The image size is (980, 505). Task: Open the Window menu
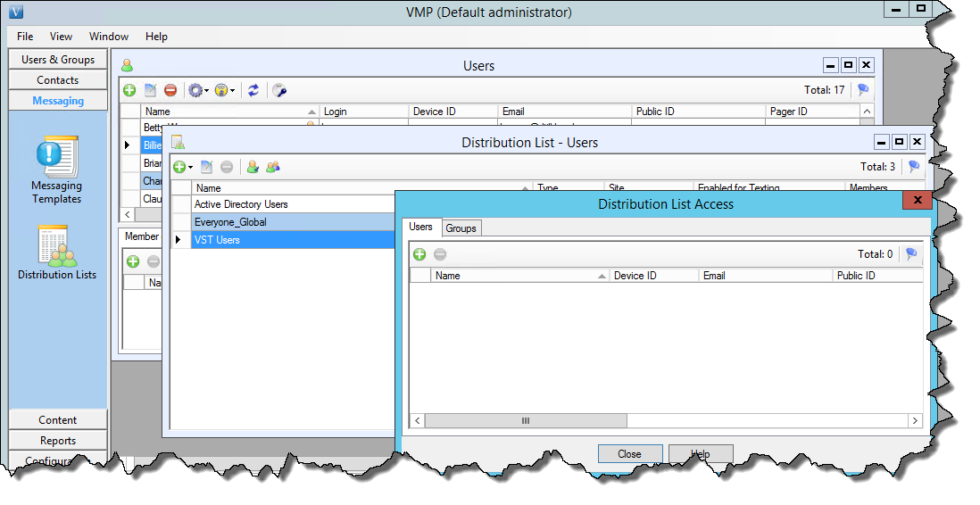pyautogui.click(x=109, y=37)
